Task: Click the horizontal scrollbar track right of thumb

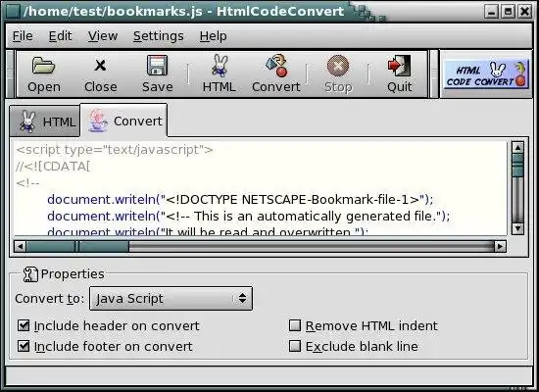Action: pyautogui.click(x=311, y=246)
